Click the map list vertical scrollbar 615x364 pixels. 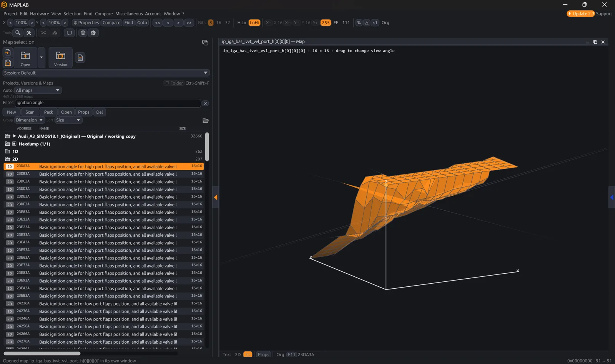click(x=207, y=147)
